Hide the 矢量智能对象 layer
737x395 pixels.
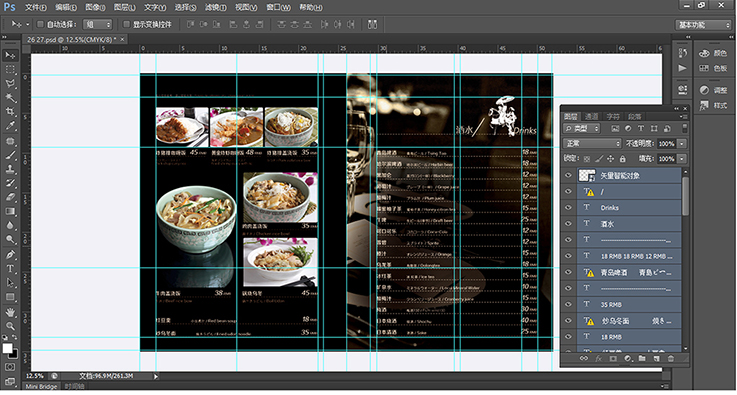point(568,175)
